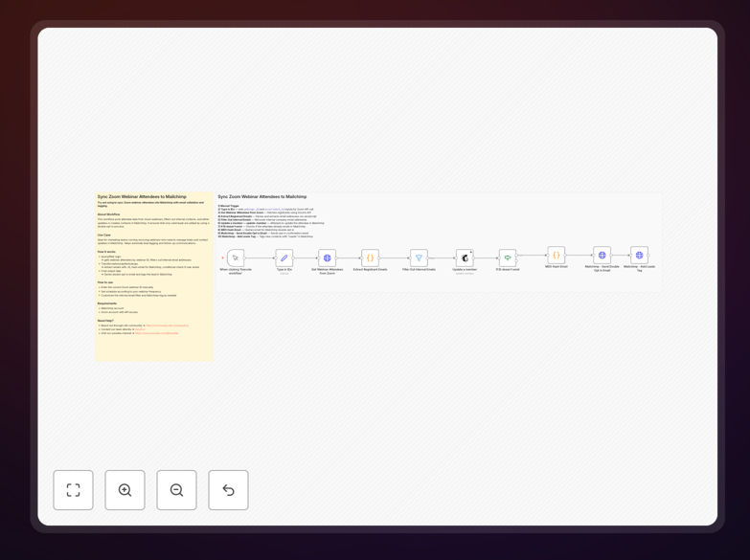
Task: Click the grey sticky note workflow title
Action: [262, 196]
